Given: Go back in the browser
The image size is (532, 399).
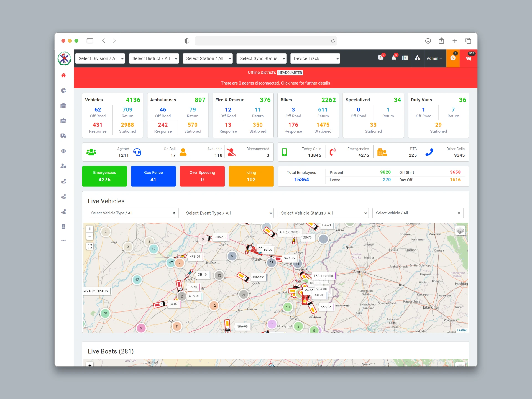Looking at the screenshot, I should click(x=104, y=41).
